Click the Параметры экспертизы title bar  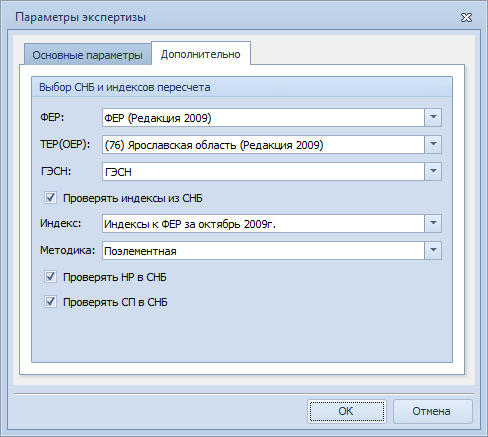coord(233,17)
